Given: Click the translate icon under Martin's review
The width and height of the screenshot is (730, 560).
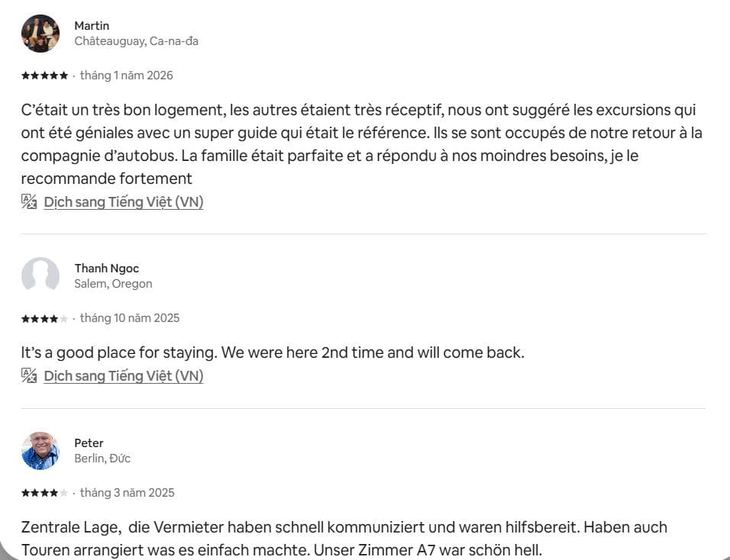Looking at the screenshot, I should 29,201.
